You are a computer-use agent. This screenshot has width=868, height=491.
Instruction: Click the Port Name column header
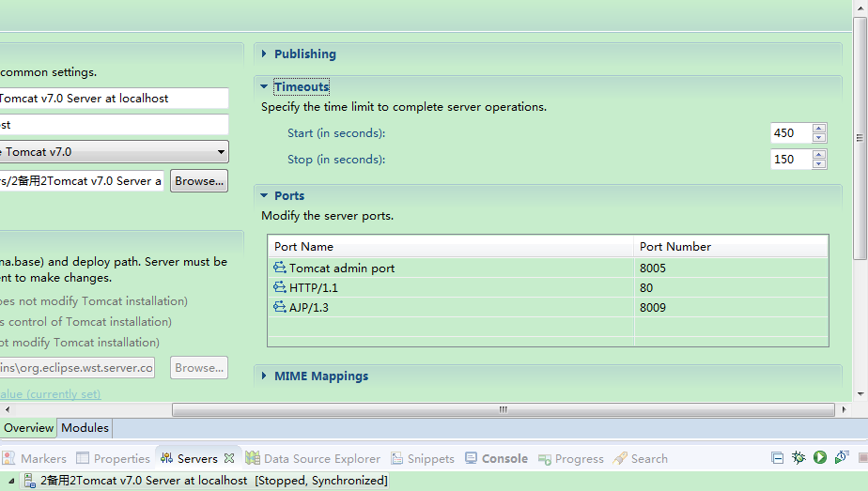pos(451,247)
